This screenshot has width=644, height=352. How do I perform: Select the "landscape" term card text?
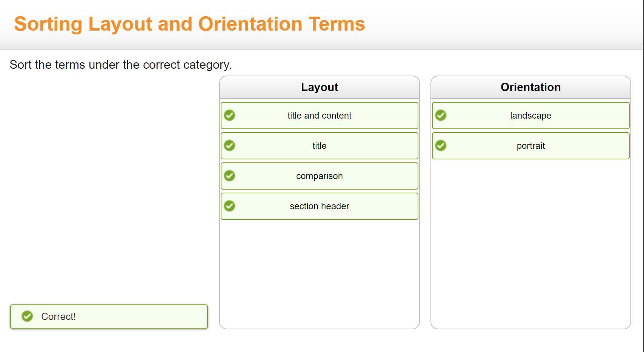coord(530,116)
